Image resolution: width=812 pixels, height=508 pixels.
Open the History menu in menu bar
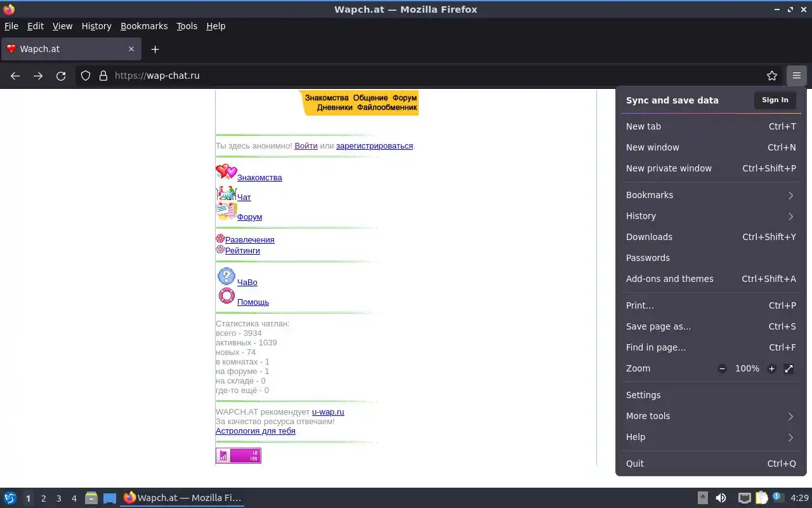click(x=96, y=26)
